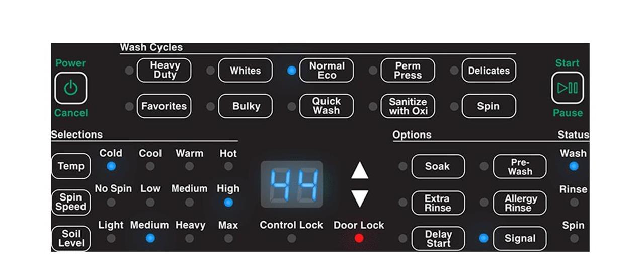This screenshot has height=267, width=644.
Task: Cycle the Spin Speed selection button
Action: pos(71,203)
